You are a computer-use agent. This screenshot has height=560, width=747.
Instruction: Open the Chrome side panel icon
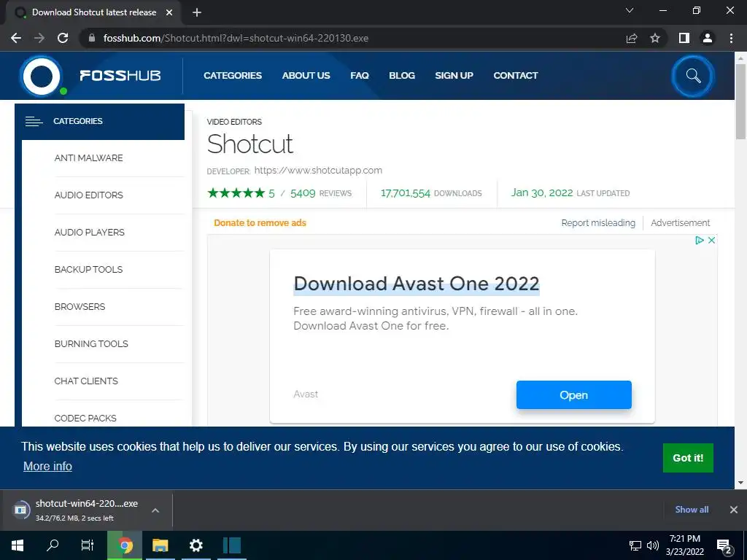click(684, 38)
